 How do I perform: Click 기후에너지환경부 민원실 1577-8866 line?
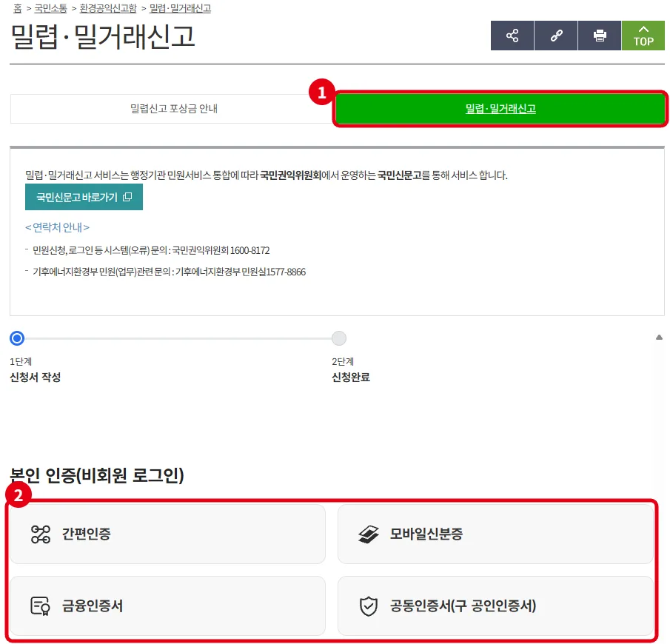[x=170, y=272]
